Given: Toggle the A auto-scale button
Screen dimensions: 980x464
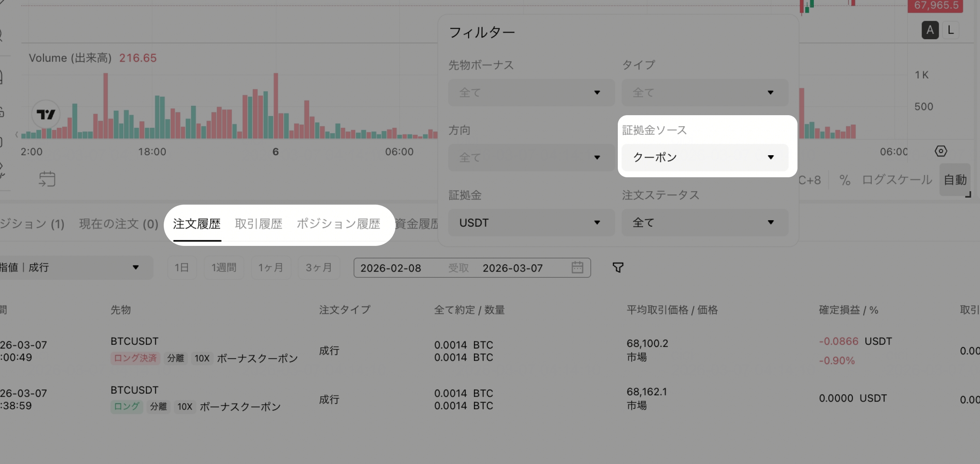Looking at the screenshot, I should point(930,30).
